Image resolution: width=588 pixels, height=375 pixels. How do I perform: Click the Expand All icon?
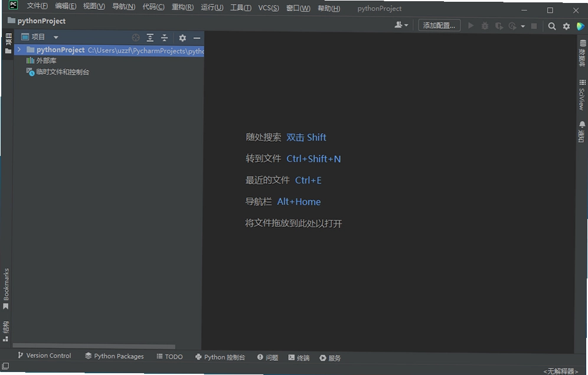[x=150, y=38]
